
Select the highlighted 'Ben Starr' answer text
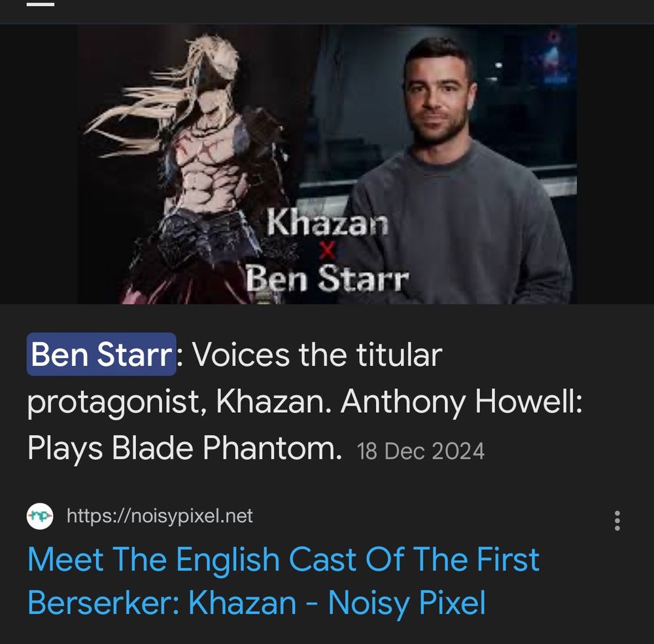coord(101,354)
